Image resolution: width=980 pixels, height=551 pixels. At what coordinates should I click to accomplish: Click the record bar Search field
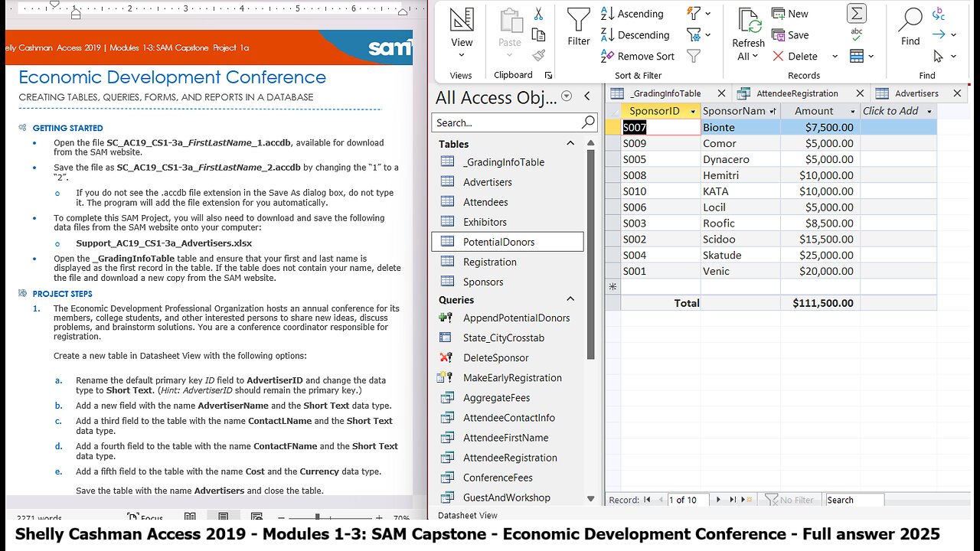pos(854,500)
